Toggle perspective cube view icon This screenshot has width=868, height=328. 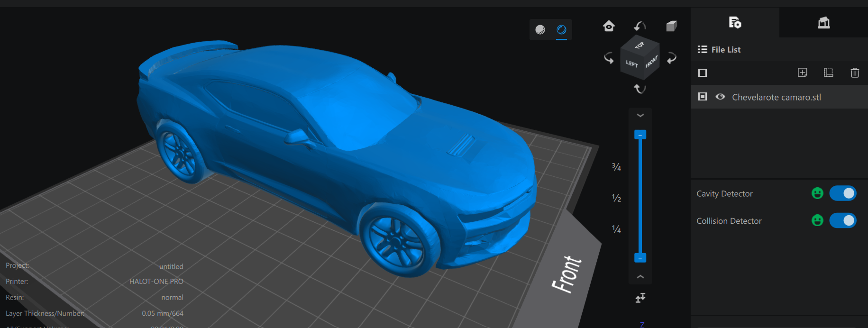click(x=671, y=26)
